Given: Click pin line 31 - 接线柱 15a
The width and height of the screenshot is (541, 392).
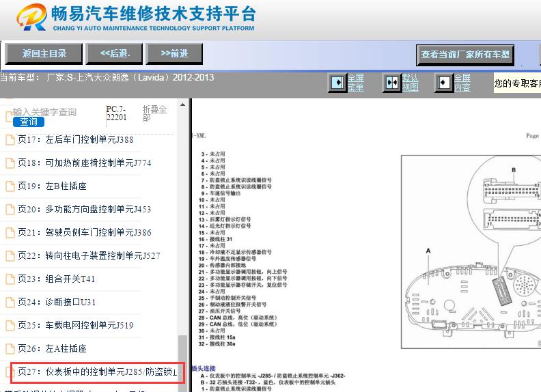Looking at the screenshot, I should point(217,337).
